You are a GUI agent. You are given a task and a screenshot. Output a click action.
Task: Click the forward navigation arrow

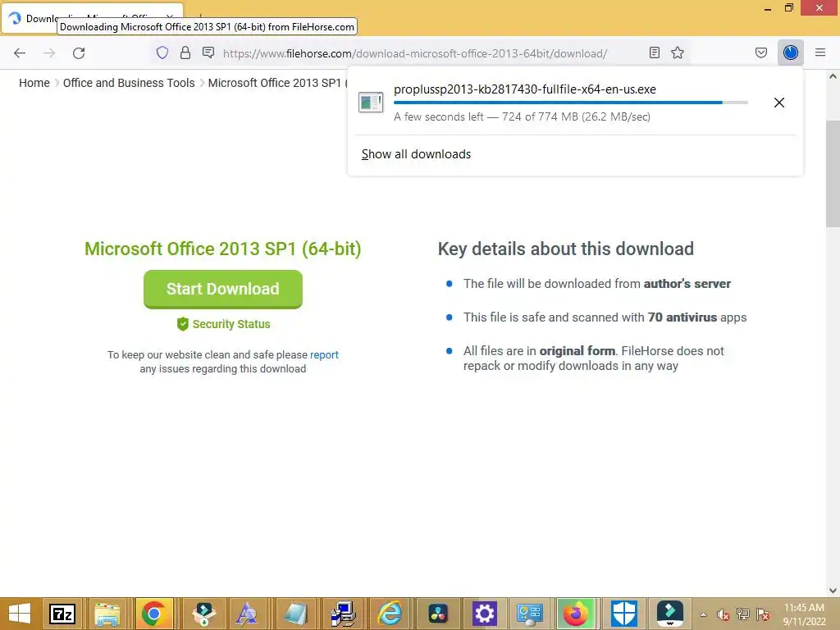pyautogui.click(x=49, y=53)
